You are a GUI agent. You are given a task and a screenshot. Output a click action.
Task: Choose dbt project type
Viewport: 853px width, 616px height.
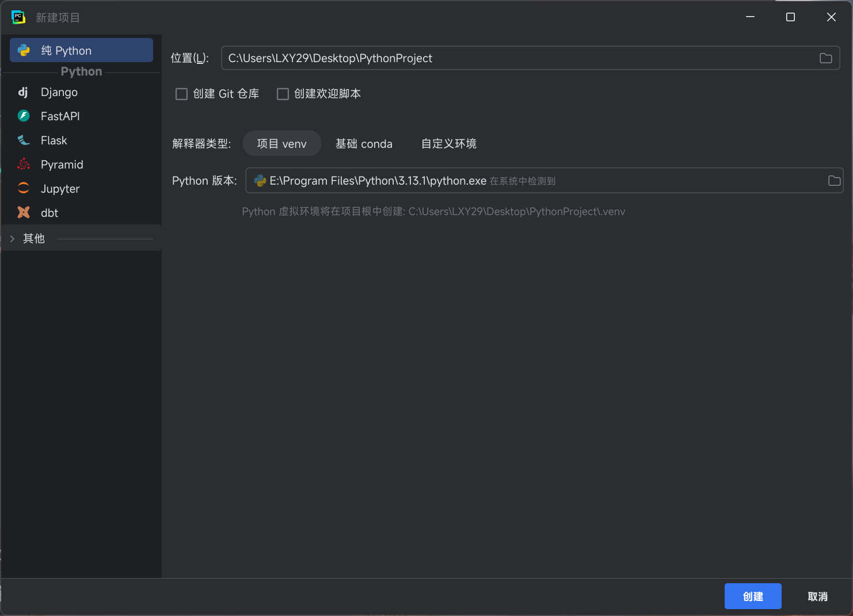click(x=81, y=213)
